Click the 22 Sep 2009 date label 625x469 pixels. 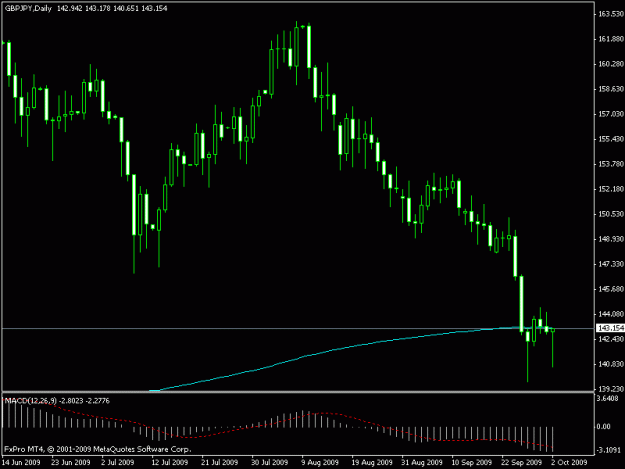(x=522, y=462)
